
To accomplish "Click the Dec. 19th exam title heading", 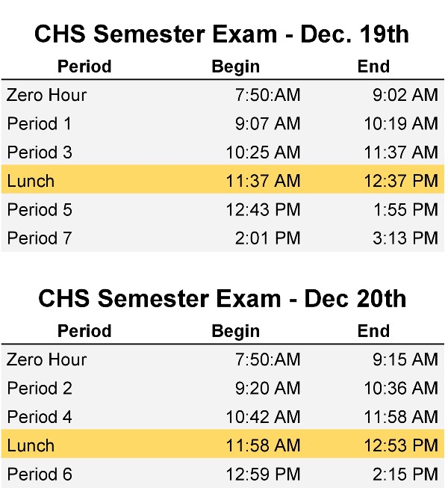I will coord(222,34).
